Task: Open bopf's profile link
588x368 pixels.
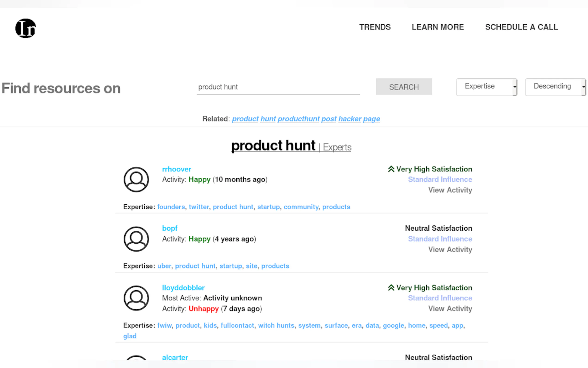Action: tap(170, 228)
